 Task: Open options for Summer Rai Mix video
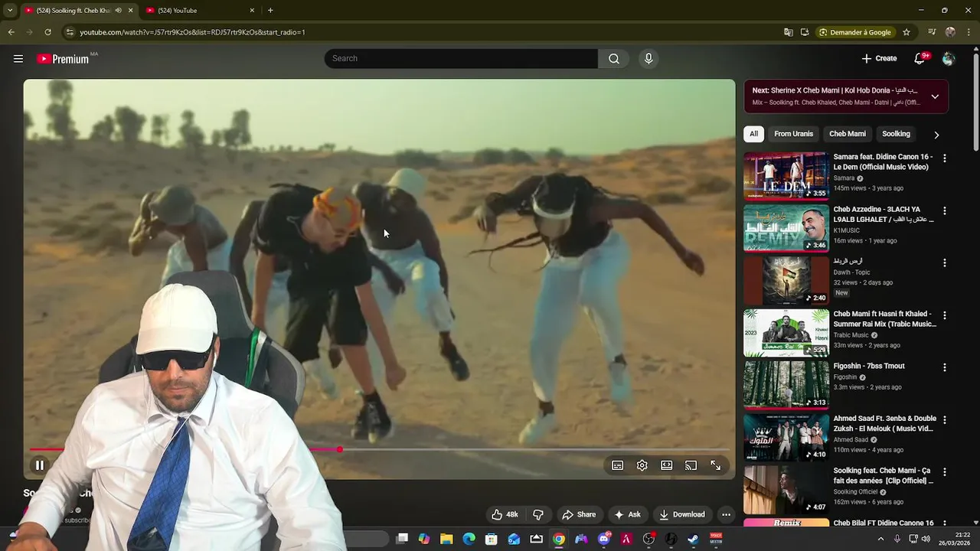pos(944,315)
